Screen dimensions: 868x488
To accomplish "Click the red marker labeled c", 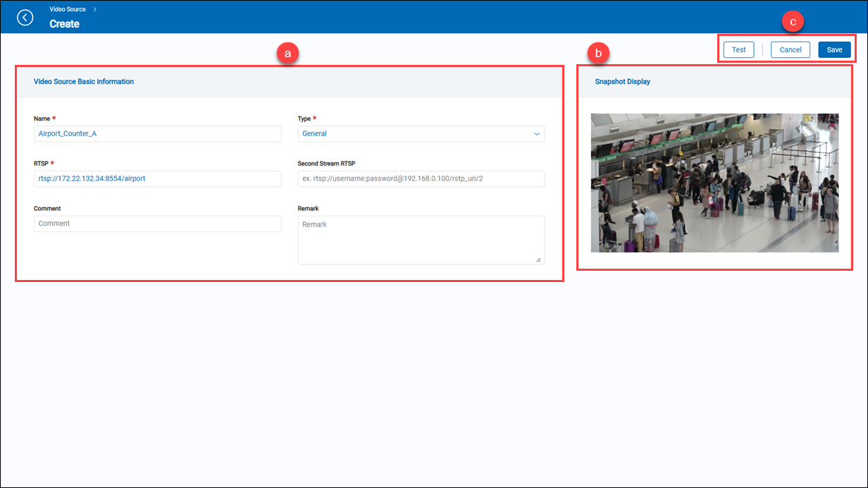I will point(793,22).
